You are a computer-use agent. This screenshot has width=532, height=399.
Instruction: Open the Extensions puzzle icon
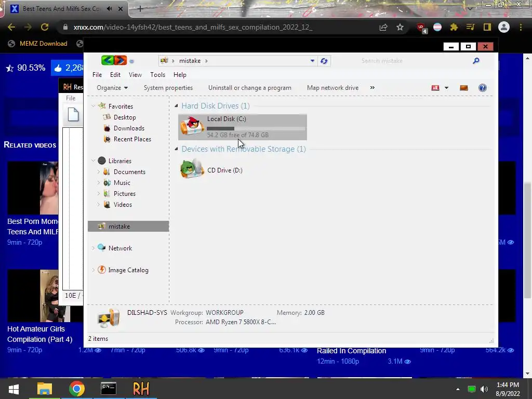[x=454, y=27]
